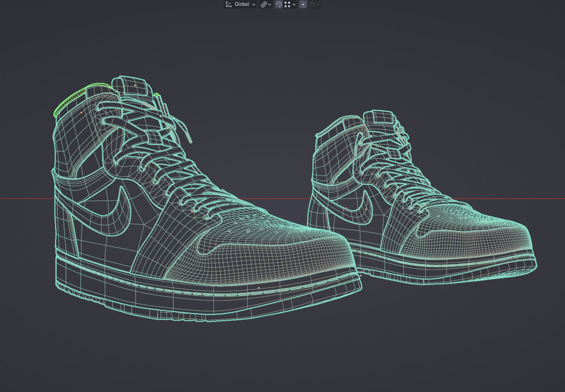This screenshot has width=565, height=392.
Task: Toggle proportional editing circle button
Action: coord(303,4)
